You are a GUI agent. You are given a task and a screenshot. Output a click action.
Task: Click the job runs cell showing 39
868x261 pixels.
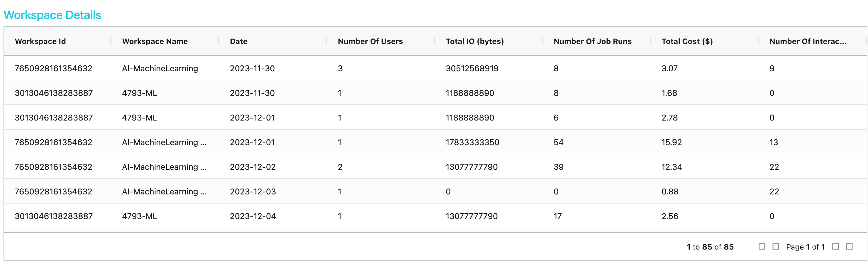pos(559,167)
